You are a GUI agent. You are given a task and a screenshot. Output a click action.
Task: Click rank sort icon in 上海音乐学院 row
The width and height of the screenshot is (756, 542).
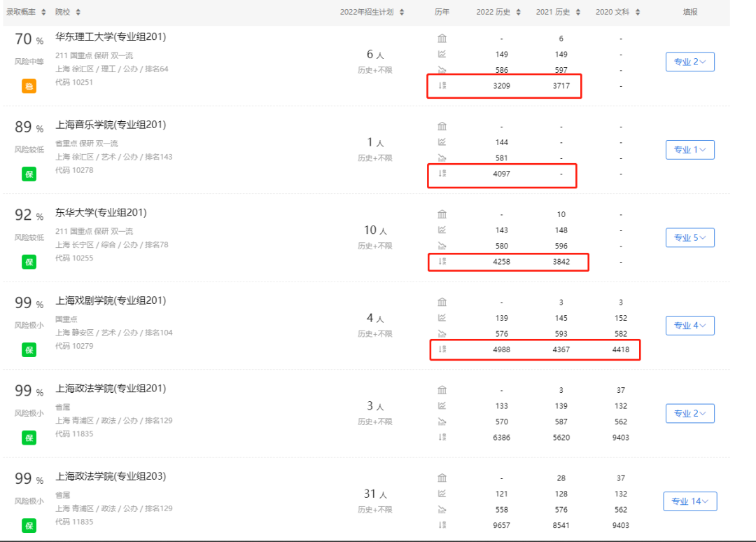point(442,173)
